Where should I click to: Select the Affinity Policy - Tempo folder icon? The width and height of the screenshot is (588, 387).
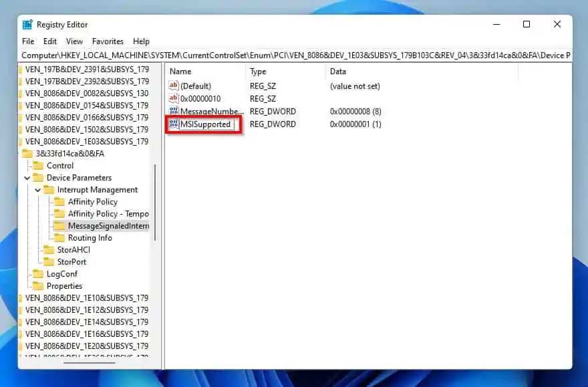click(x=59, y=214)
